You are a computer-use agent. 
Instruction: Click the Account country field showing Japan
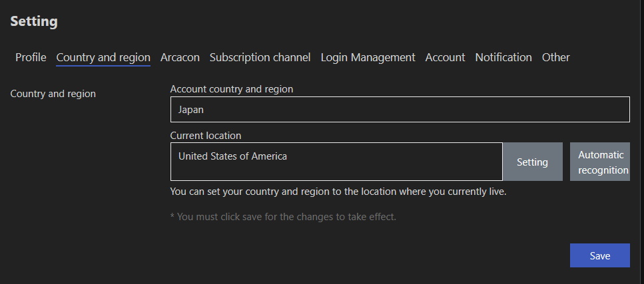pos(400,110)
